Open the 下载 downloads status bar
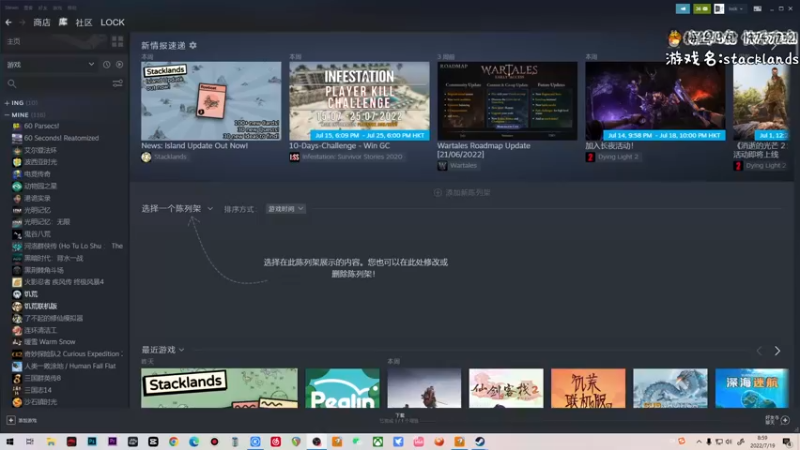The image size is (800, 450). coord(399,418)
